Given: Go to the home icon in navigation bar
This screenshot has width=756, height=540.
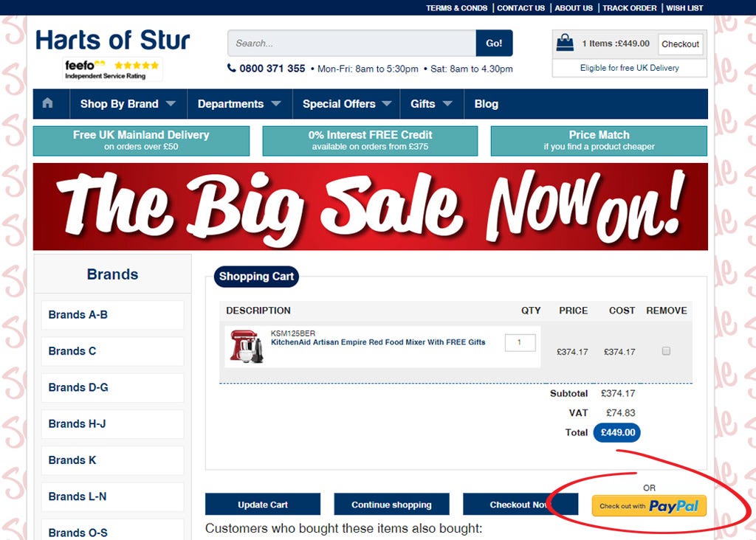Looking at the screenshot, I should pyautogui.click(x=48, y=103).
